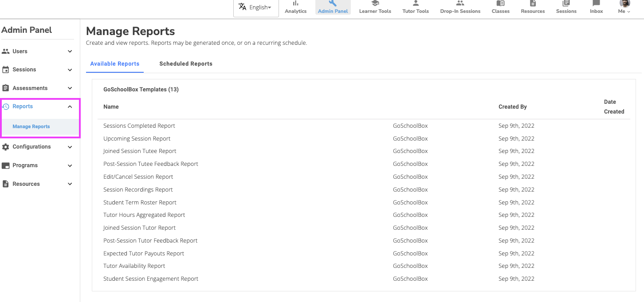644x302 pixels.
Task: Open the Classes page icon
Action: point(500,4)
